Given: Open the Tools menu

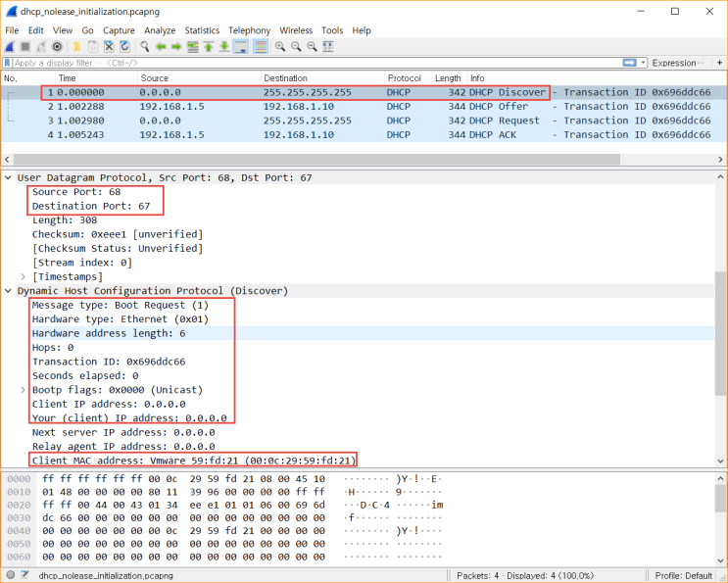Looking at the screenshot, I should point(332,30).
